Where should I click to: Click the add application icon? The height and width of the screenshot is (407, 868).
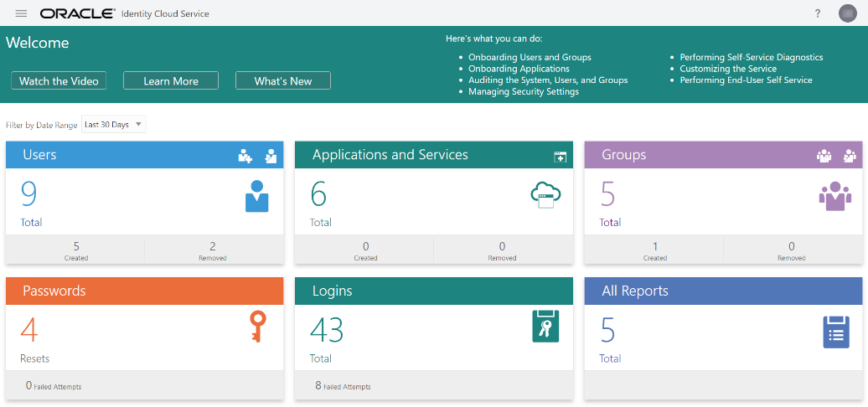point(561,157)
